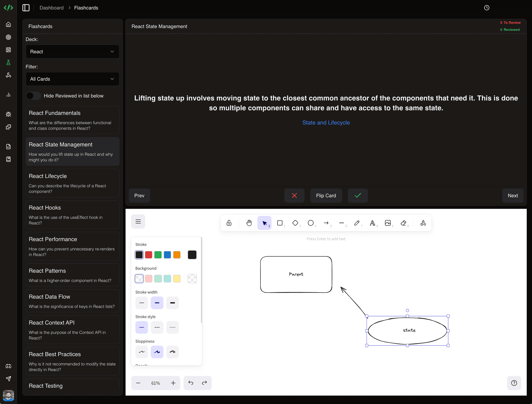Open the Filter dropdown selector
The width and height of the screenshot is (532, 404).
click(72, 79)
